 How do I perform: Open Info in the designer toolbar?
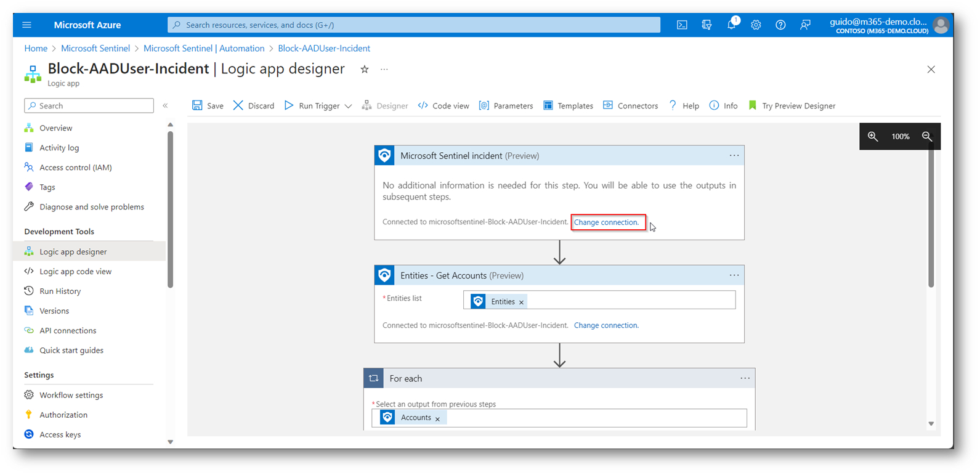click(x=724, y=106)
